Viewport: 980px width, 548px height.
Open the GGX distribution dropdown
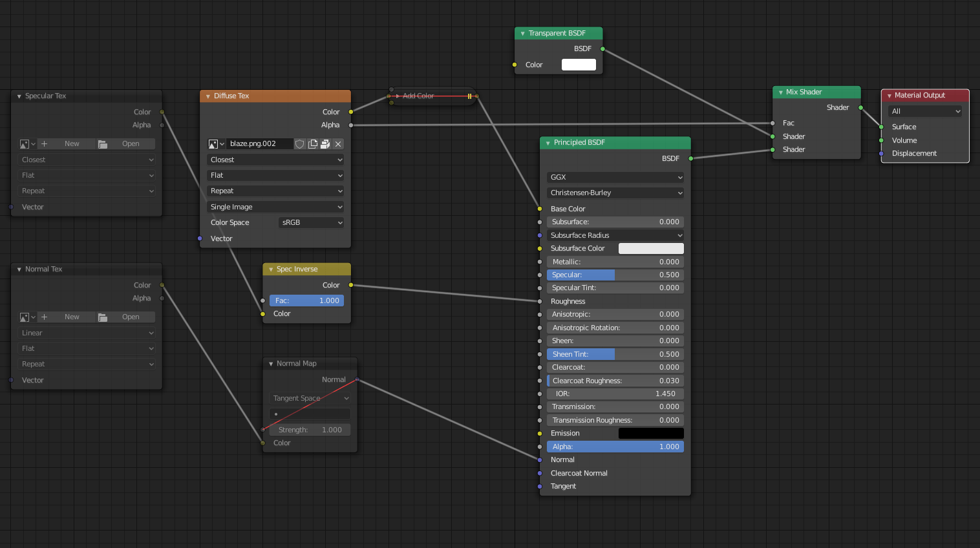(x=614, y=177)
